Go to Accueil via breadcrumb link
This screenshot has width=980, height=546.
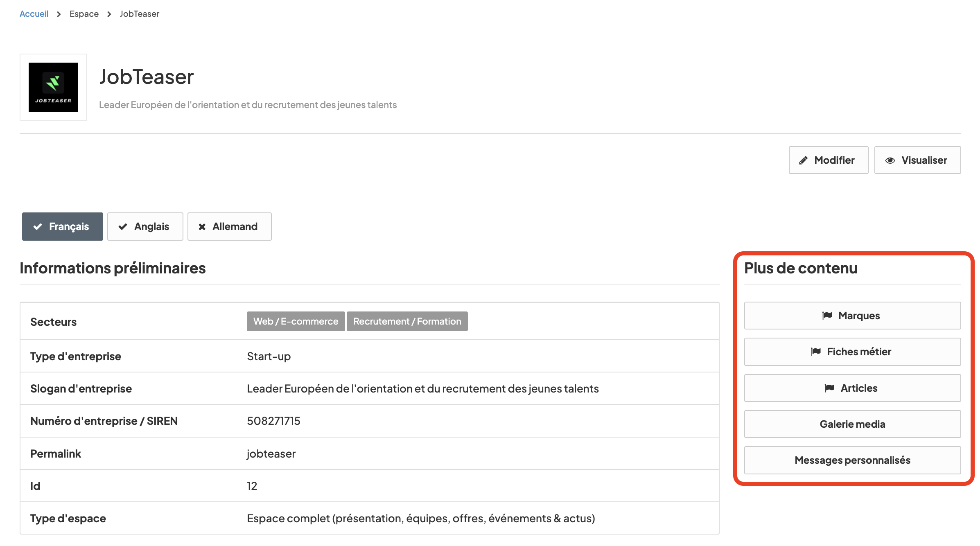click(34, 14)
